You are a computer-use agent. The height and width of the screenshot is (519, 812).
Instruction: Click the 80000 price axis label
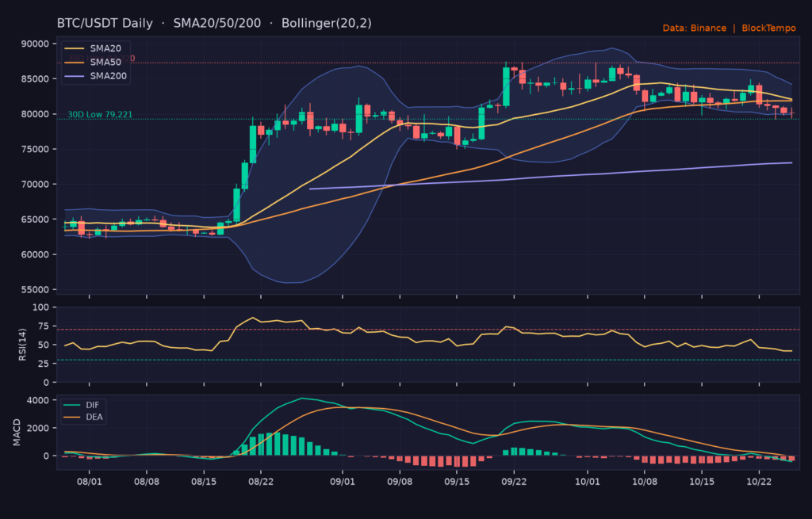click(35, 114)
